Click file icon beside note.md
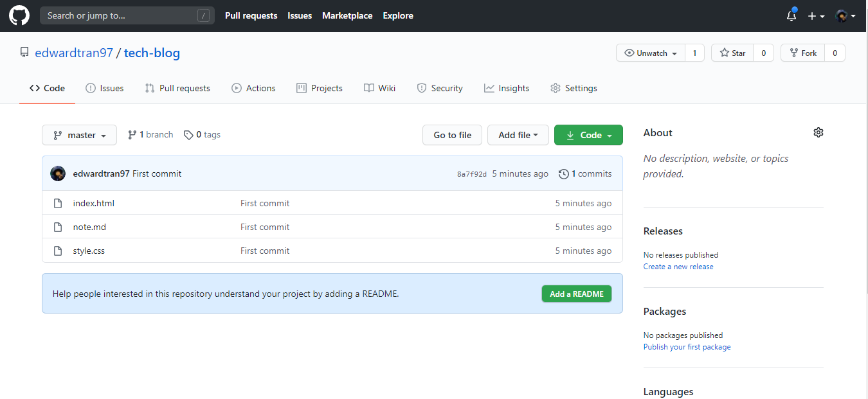The width and height of the screenshot is (868, 399). point(58,227)
